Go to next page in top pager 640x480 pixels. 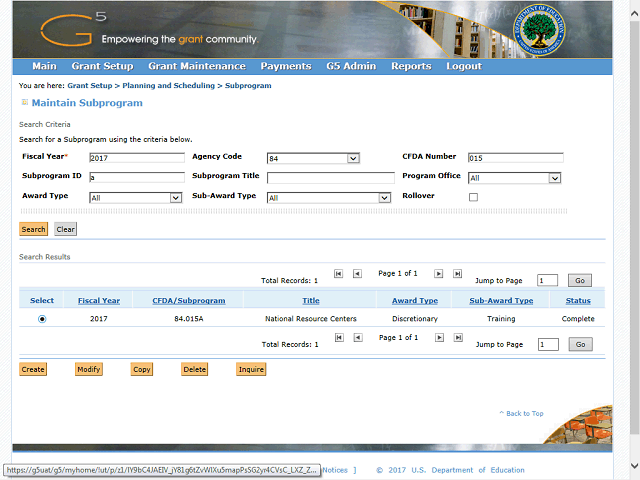pyautogui.click(x=440, y=273)
